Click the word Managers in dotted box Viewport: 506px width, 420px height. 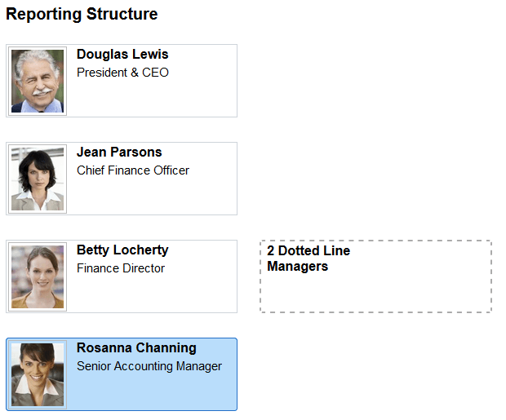[x=297, y=267]
